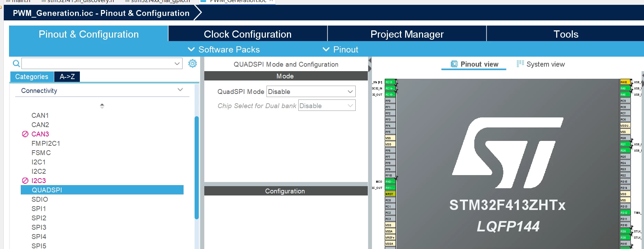644x249 pixels.
Task: Click the panel splitter collapse arrow
Action: point(370,60)
